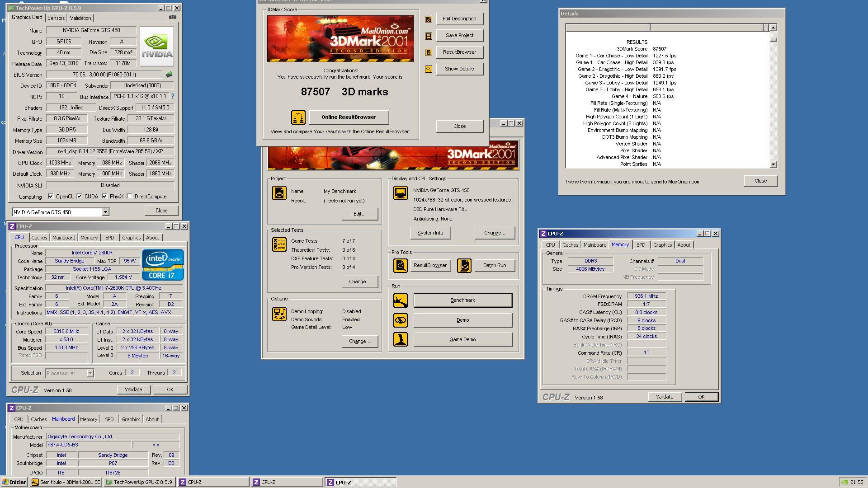This screenshot has height=488, width=868.
Task: Close the Details window with Close button
Action: 761,181
